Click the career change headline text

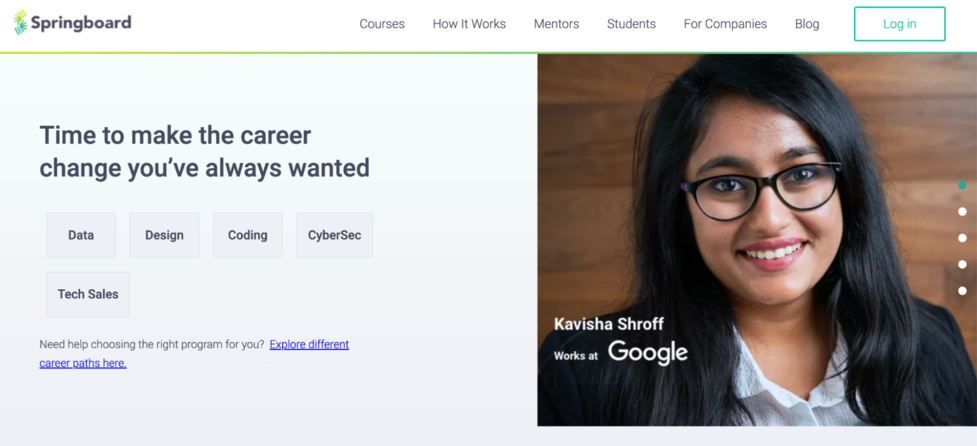(x=204, y=152)
